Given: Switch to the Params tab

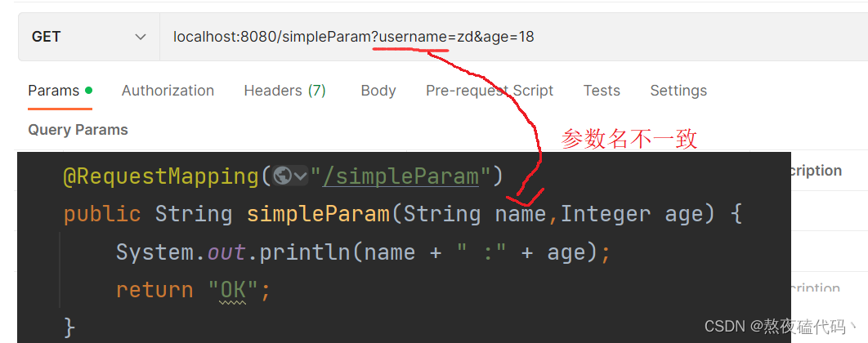Looking at the screenshot, I should click(60, 91).
